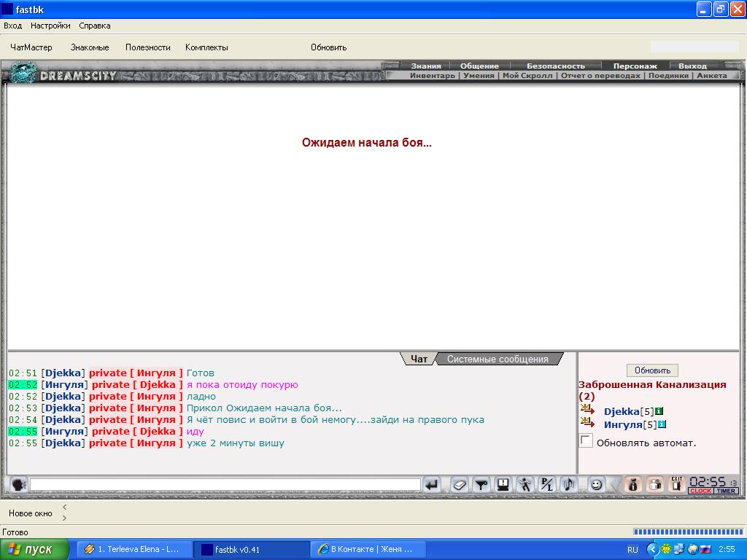Open the Справка menu
Viewport: 747px width, 560px height.
click(95, 26)
